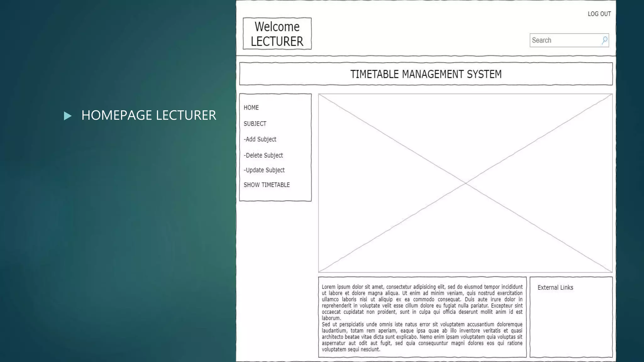Click the TIMETABLE MANAGEMENT SYSTEM banner
644x362 pixels.
point(426,74)
